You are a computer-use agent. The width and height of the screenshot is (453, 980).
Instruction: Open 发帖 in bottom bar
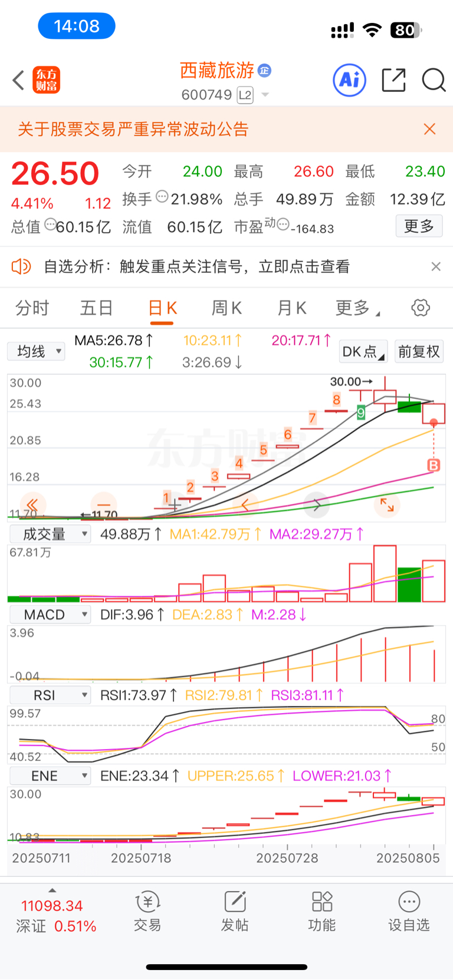click(x=235, y=912)
